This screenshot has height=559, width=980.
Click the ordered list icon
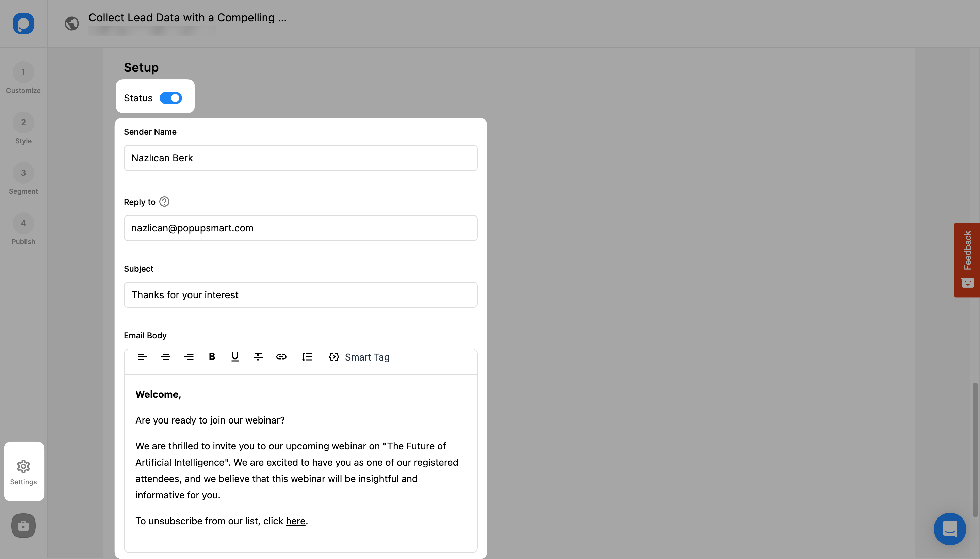click(x=308, y=357)
